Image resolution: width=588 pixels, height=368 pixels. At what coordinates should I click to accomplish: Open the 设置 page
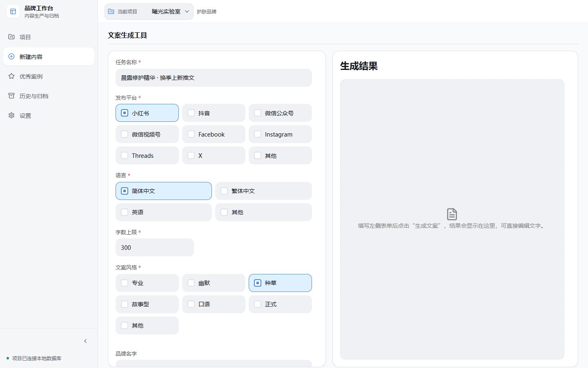[x=49, y=115]
